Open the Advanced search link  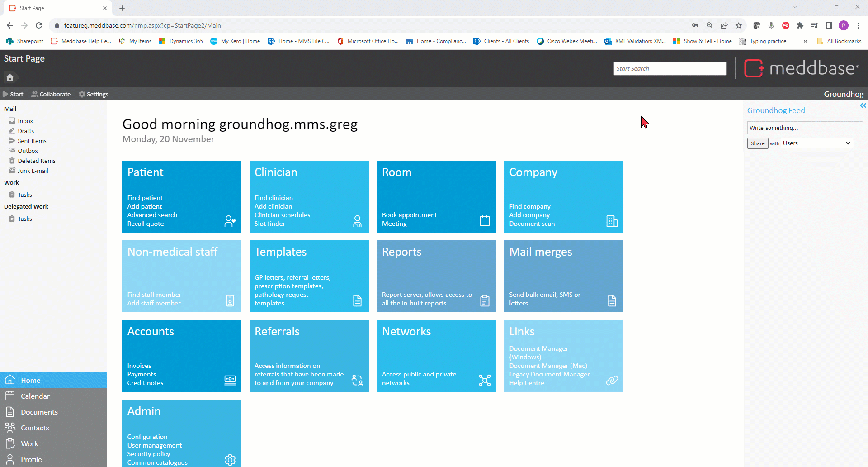pyautogui.click(x=152, y=215)
